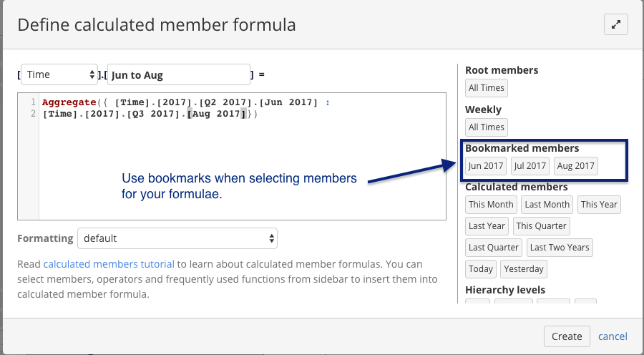
Task: Insert the Aug 2017 bookmarked member
Action: pyautogui.click(x=575, y=166)
